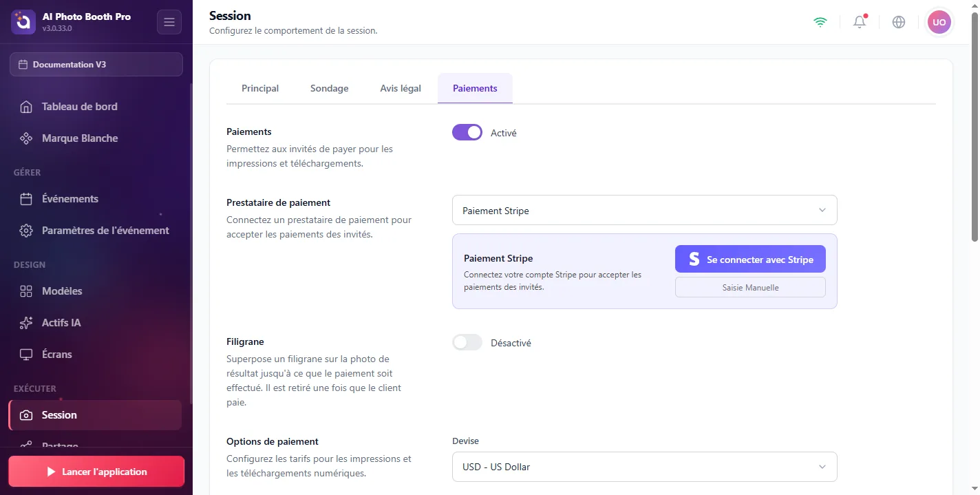Viewport: 980px width, 495px height.
Task: Click the Prestataire de paiement heading
Action: pyautogui.click(x=278, y=202)
